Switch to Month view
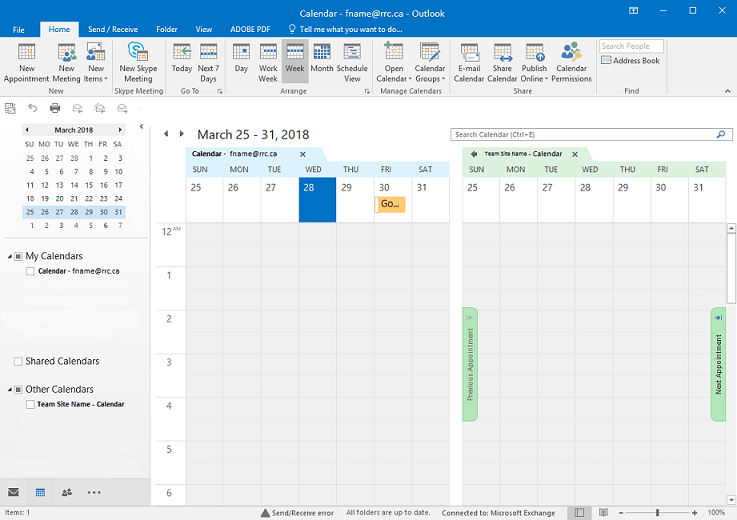737x520 pixels. point(321,58)
